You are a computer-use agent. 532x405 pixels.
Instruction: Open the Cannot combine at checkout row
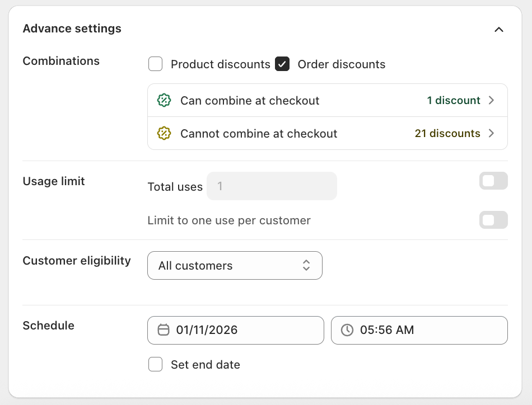point(328,133)
